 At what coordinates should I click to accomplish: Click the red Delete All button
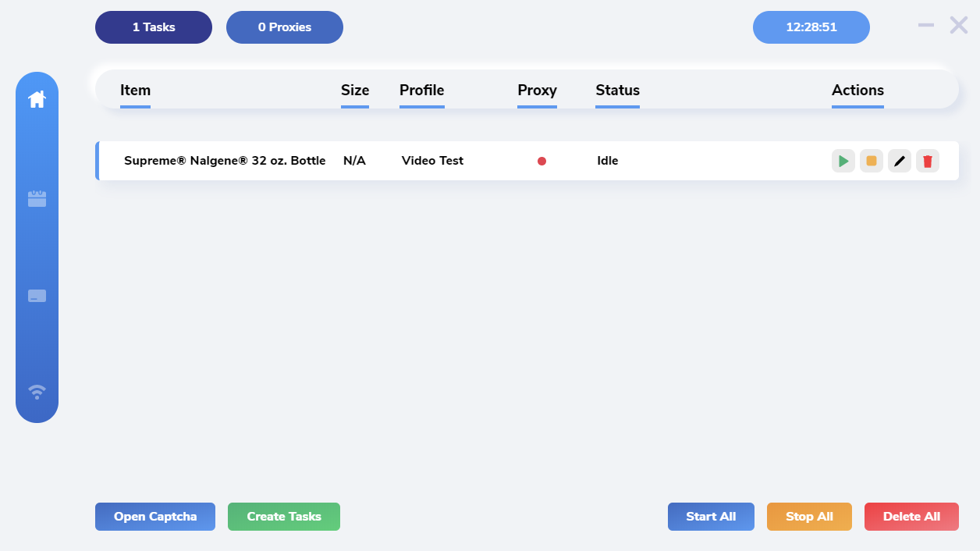911,517
